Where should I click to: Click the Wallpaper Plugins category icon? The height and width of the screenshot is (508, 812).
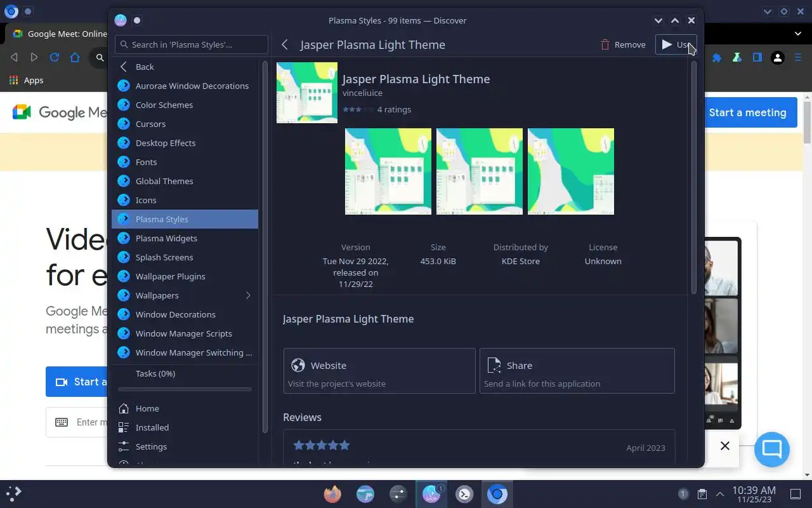124,276
